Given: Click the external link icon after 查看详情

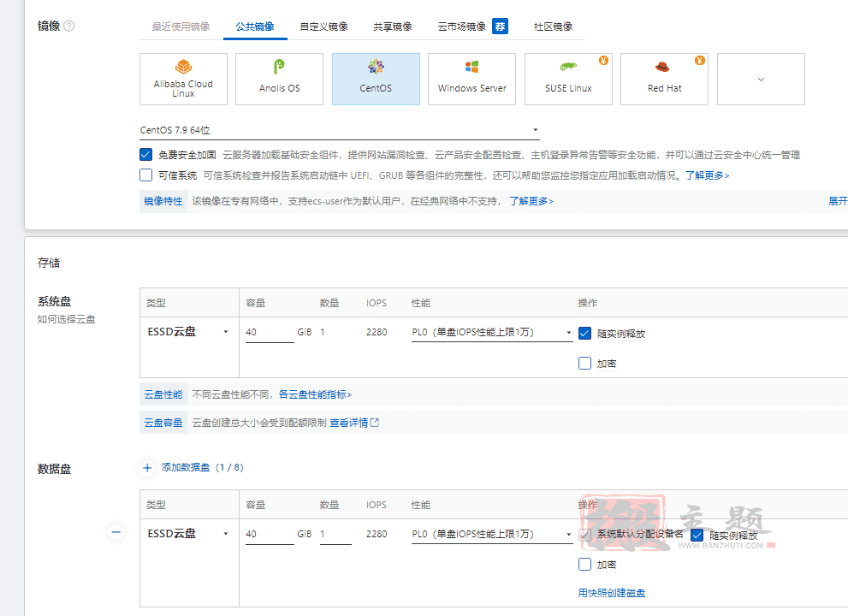Looking at the screenshot, I should [x=374, y=423].
